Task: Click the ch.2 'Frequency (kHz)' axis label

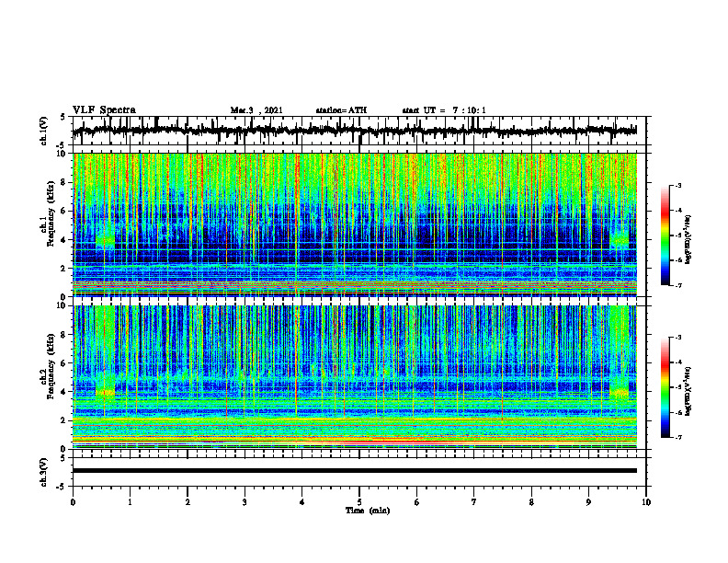Action: click(51, 366)
